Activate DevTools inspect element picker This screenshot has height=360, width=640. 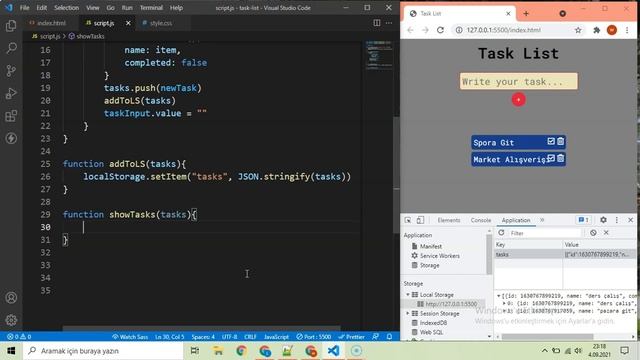(407, 220)
